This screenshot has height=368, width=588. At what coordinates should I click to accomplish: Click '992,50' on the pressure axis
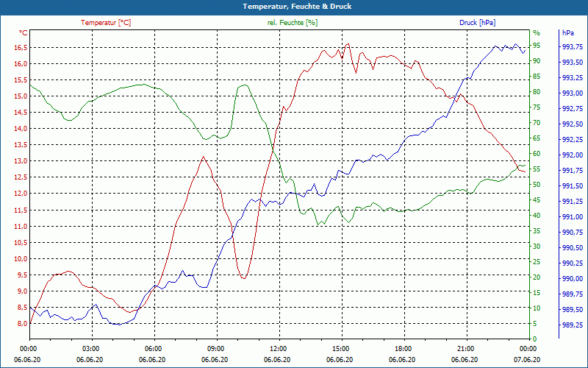(573, 124)
